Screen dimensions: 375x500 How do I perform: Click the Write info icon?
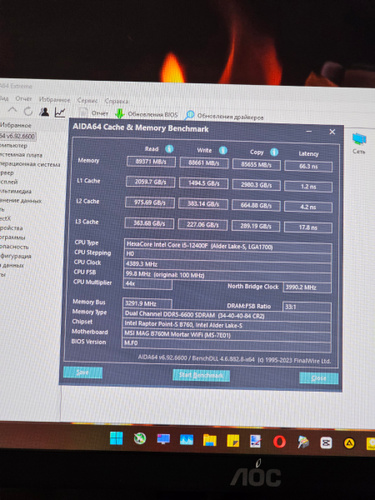[x=223, y=150]
